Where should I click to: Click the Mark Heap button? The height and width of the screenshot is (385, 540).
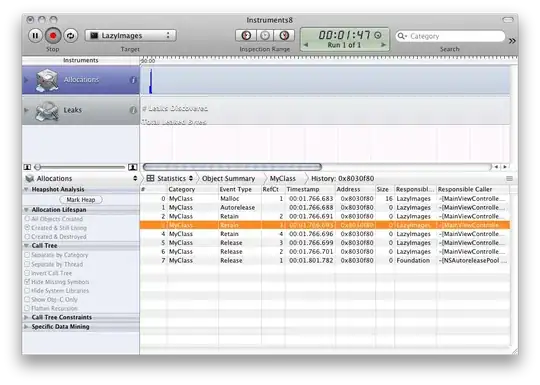[81, 200]
